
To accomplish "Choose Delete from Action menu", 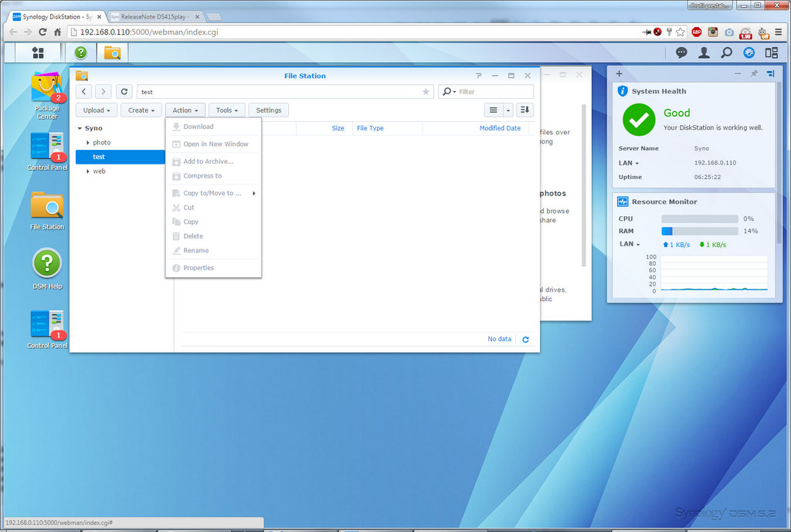I will coord(213,236).
